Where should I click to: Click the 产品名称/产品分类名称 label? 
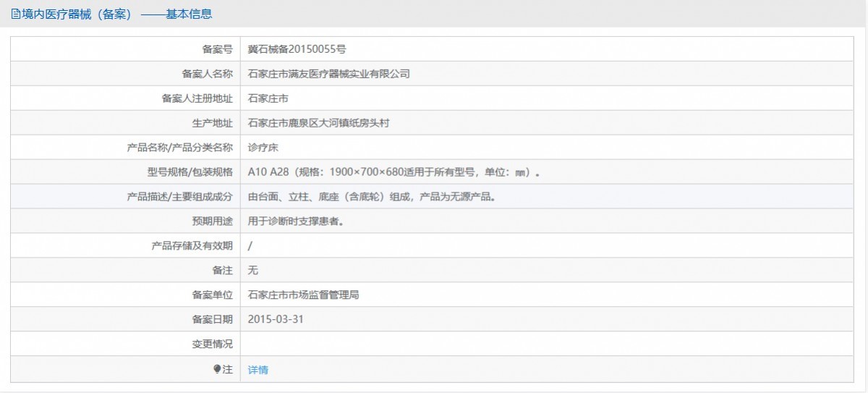180,148
